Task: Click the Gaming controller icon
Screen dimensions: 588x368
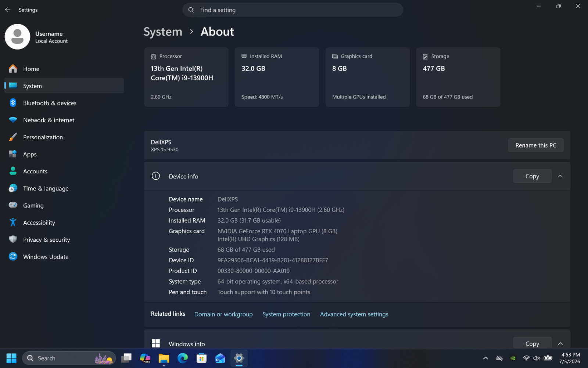Action: tap(13, 205)
